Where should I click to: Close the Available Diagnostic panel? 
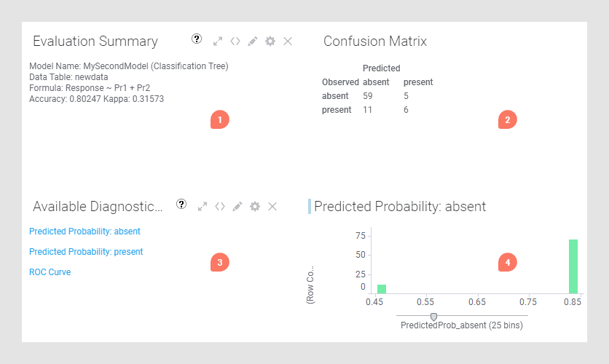272,207
